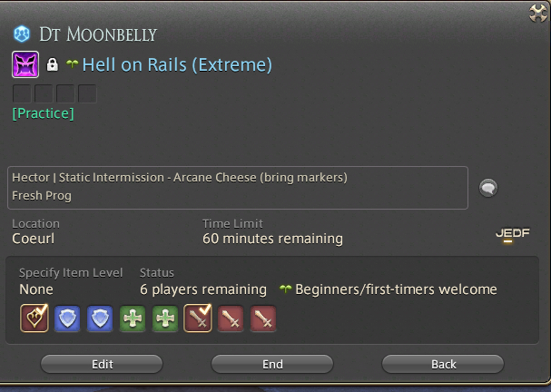Screen dimensions: 551x392
Task: Select the second green healer cross slot
Action: point(165,318)
